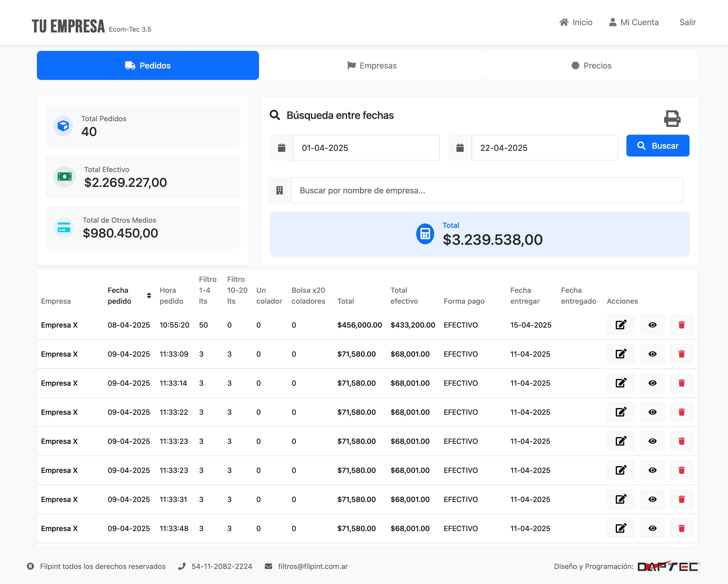
Task: Click the start date calendar icon
Action: [x=281, y=148]
